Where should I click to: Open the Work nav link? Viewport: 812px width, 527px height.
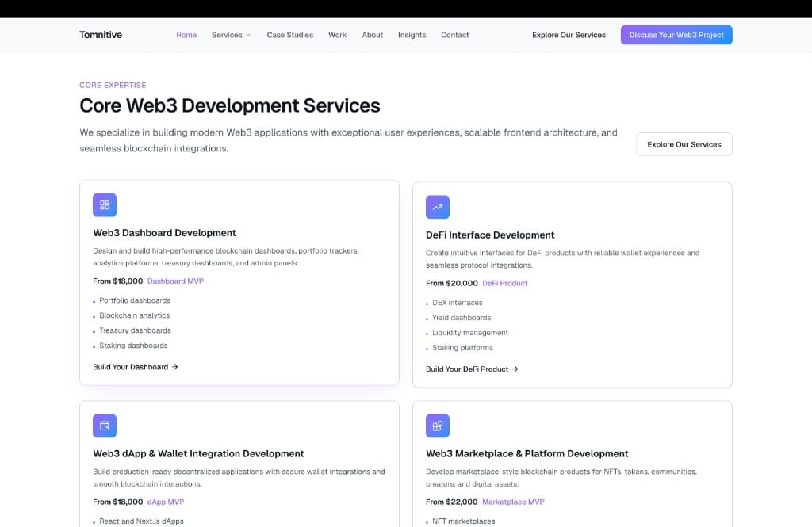tap(337, 35)
